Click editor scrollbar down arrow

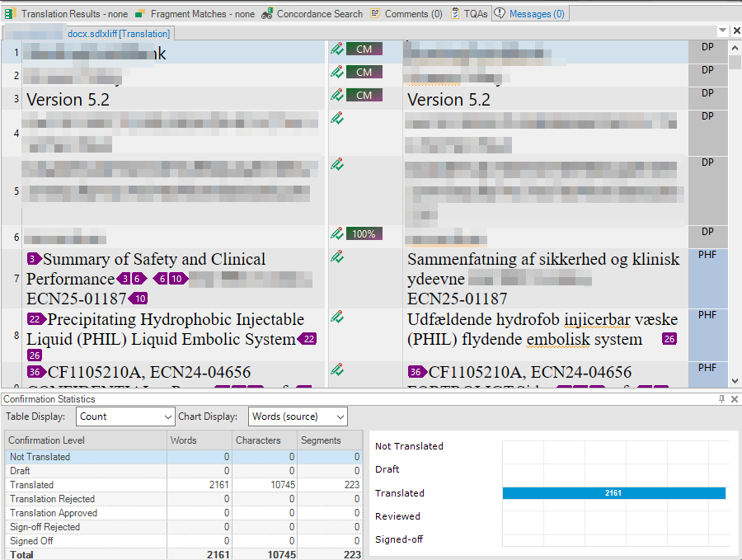pyautogui.click(x=735, y=380)
